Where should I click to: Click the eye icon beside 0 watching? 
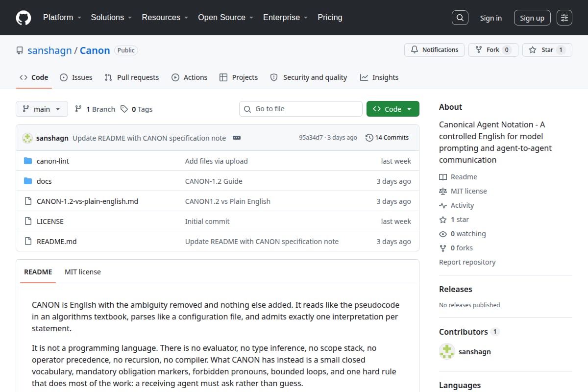click(x=443, y=234)
